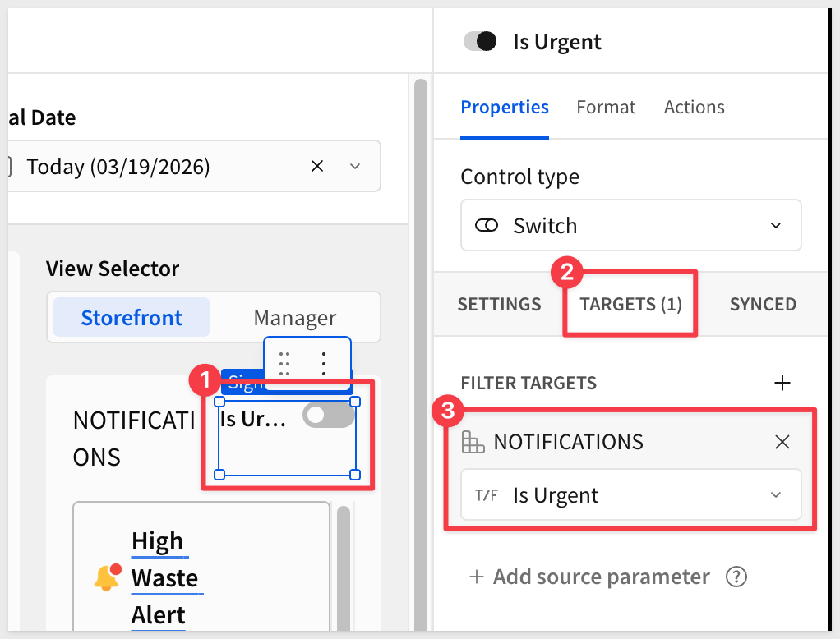This screenshot has width=840, height=639.
Task: Open the Control type Switch dropdown
Action: click(630, 226)
